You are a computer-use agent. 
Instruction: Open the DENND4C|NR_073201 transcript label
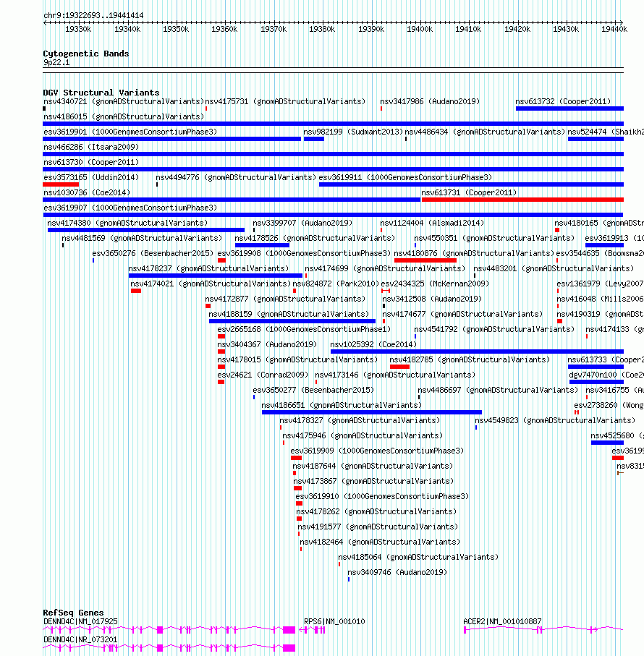80,639
